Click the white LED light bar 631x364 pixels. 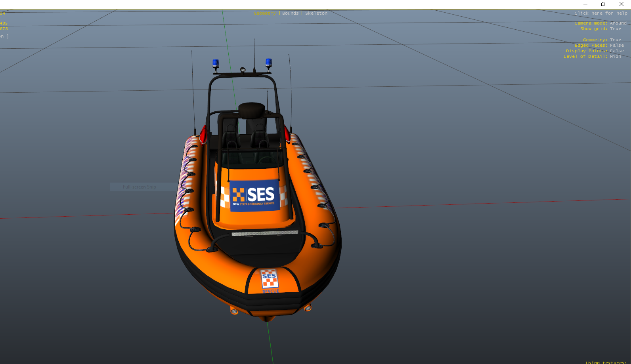[264, 233]
